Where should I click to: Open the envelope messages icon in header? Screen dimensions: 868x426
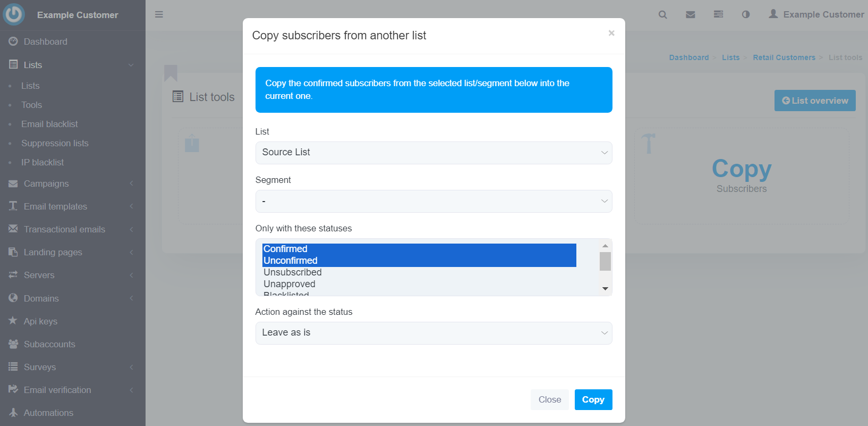(691, 14)
